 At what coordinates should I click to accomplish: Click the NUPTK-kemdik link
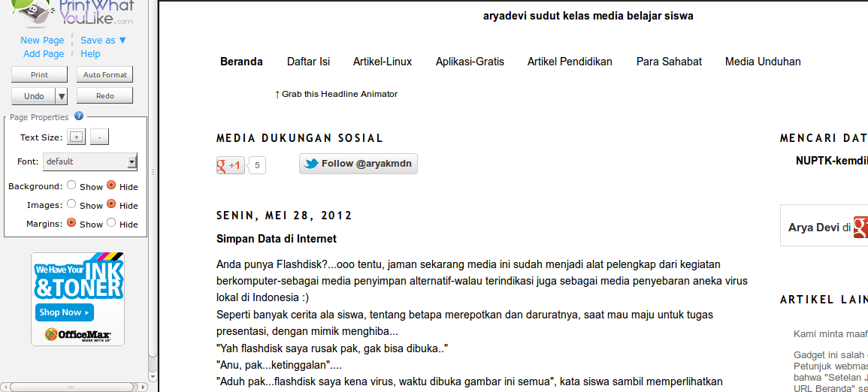coord(831,161)
